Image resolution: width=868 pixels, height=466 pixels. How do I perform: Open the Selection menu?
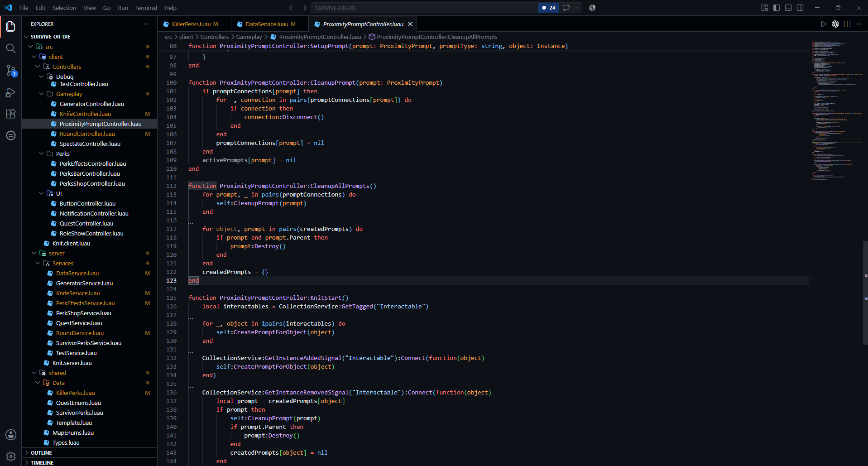coord(64,8)
